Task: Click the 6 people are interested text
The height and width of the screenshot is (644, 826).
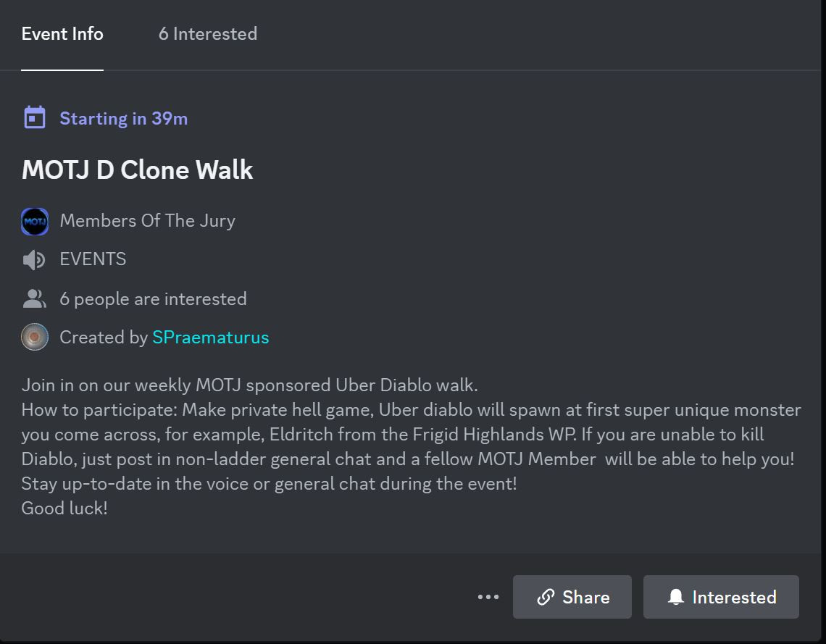Action: [153, 298]
